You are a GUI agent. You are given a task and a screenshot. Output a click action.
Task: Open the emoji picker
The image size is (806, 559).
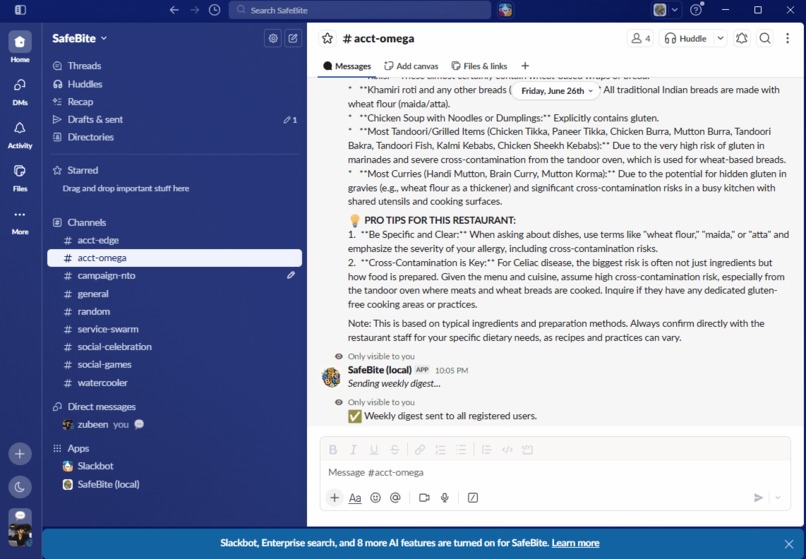tap(375, 497)
